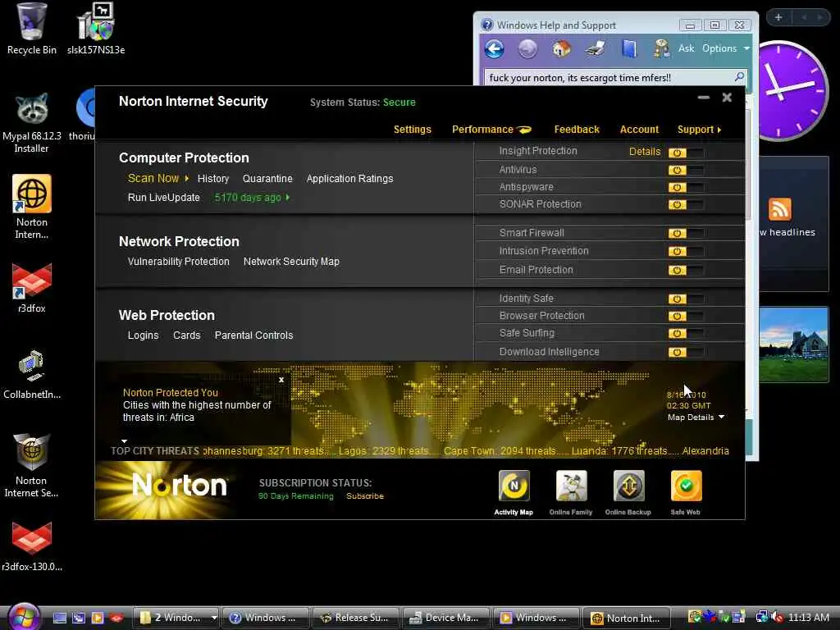
Task: Open Browse Help book icon in Help window
Action: [629, 48]
